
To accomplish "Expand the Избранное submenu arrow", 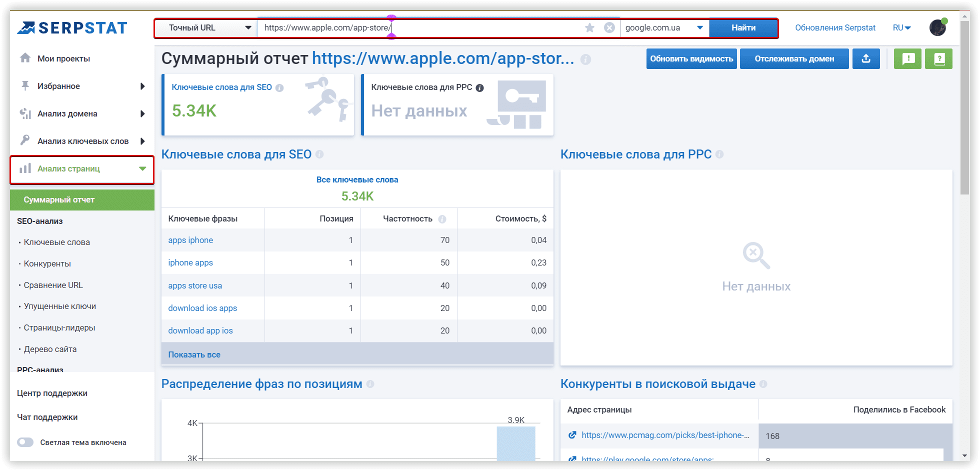I will coord(142,86).
